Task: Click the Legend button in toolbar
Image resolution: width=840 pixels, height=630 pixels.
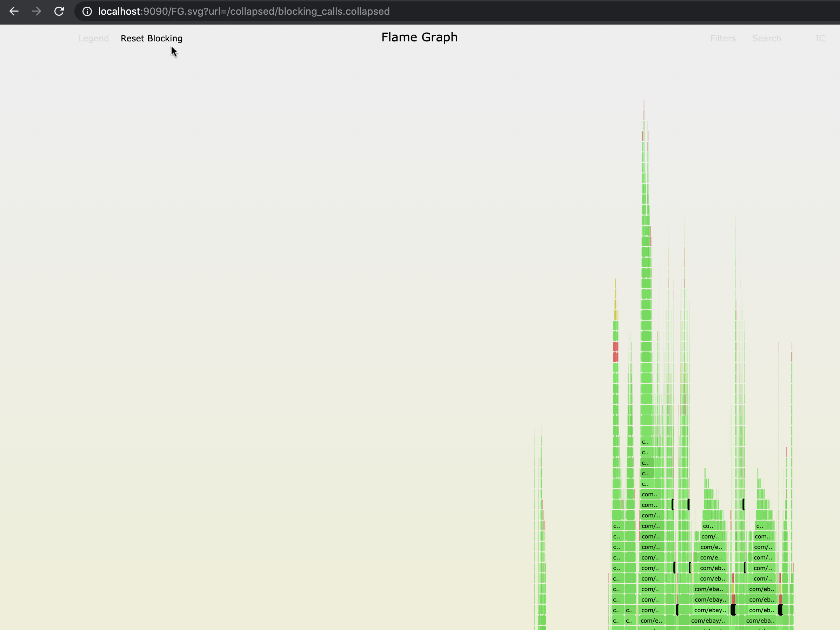Action: pos(93,38)
